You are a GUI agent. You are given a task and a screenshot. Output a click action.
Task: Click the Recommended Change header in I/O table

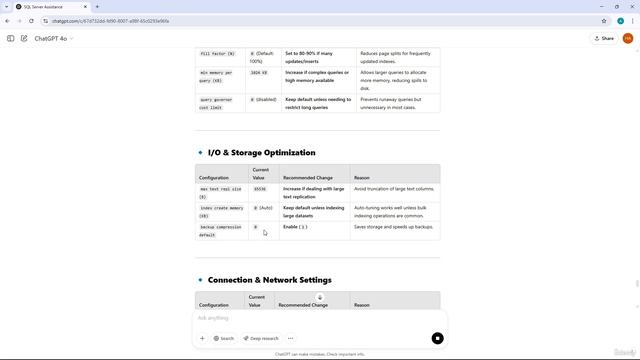tap(308, 178)
